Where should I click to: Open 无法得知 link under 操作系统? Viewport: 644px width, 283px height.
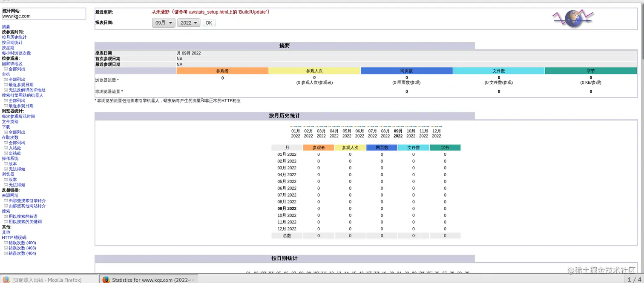pyautogui.click(x=17, y=169)
